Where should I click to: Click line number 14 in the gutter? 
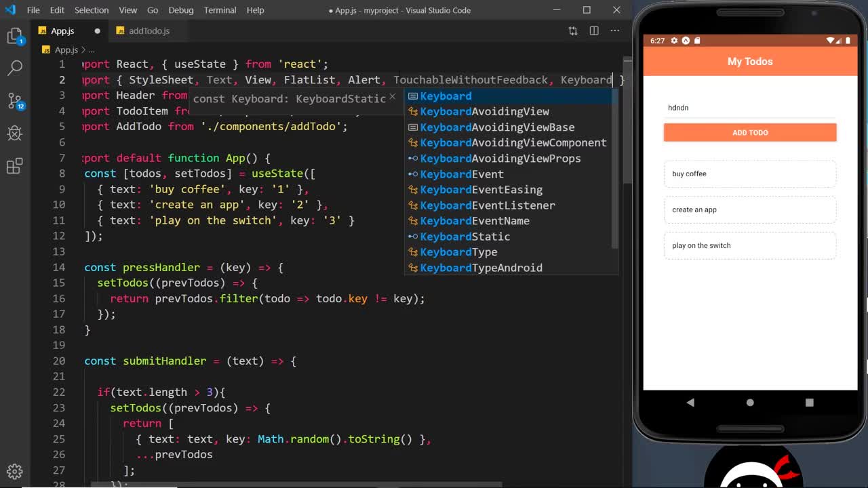click(x=59, y=267)
